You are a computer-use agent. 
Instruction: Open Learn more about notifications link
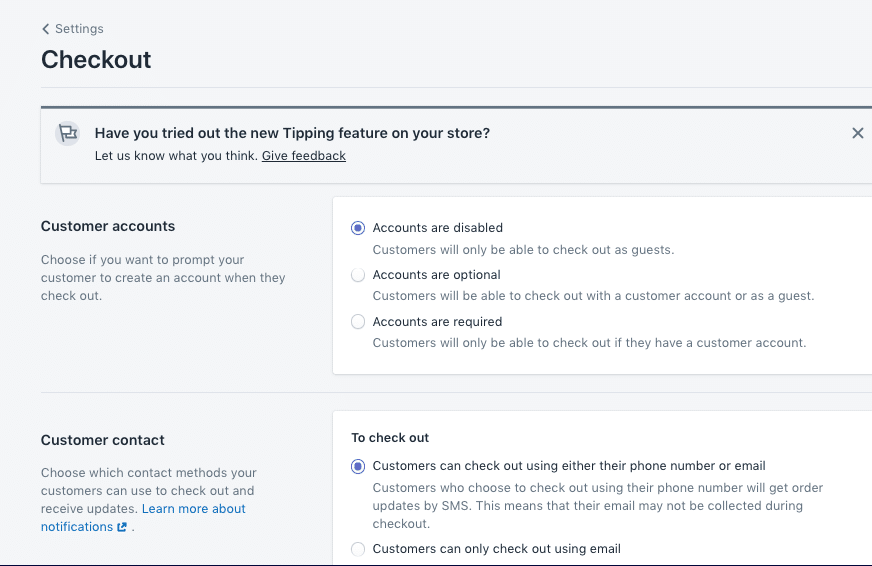click(193, 509)
